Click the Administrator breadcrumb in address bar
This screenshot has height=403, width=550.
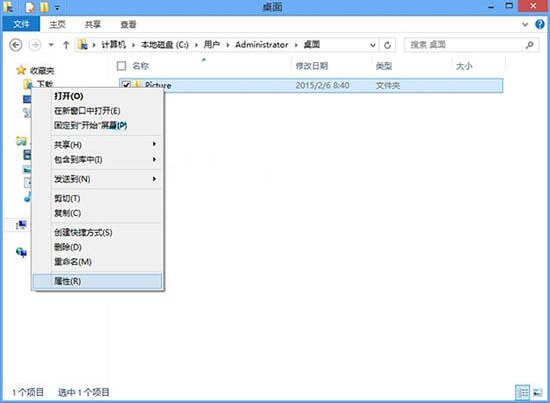(261, 45)
